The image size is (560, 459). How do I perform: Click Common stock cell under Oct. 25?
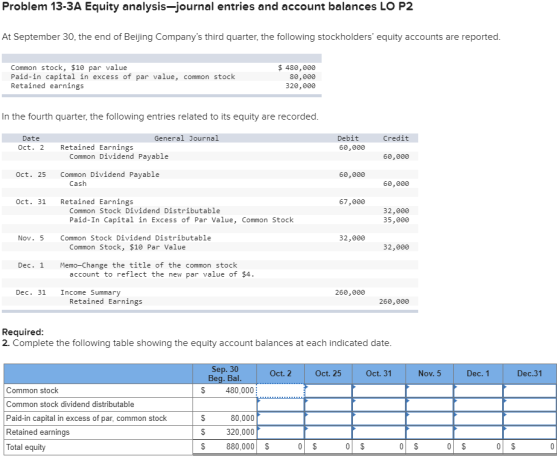tap(328, 390)
